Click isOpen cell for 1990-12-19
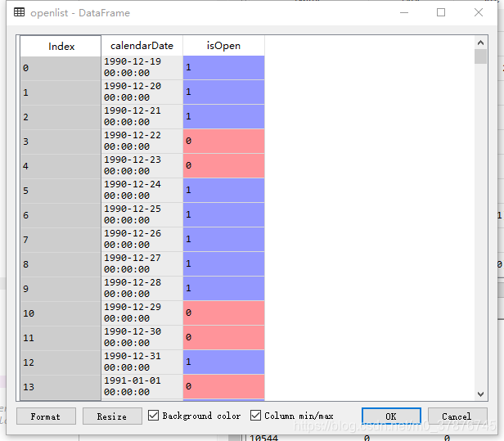504x441 pixels. (223, 67)
